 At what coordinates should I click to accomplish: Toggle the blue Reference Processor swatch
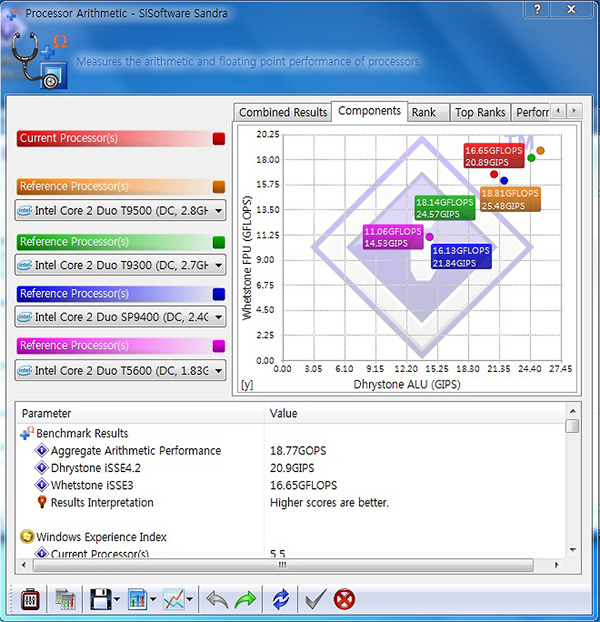tap(219, 294)
